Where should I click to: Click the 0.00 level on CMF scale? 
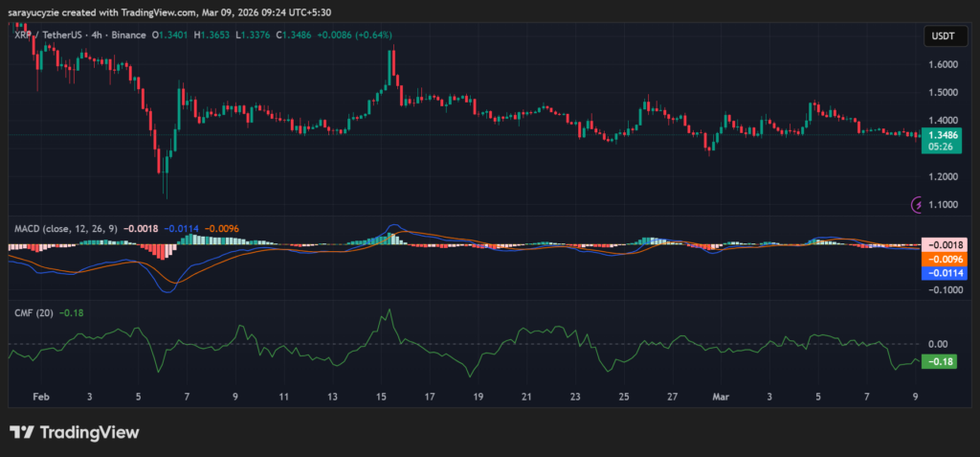[939, 344]
